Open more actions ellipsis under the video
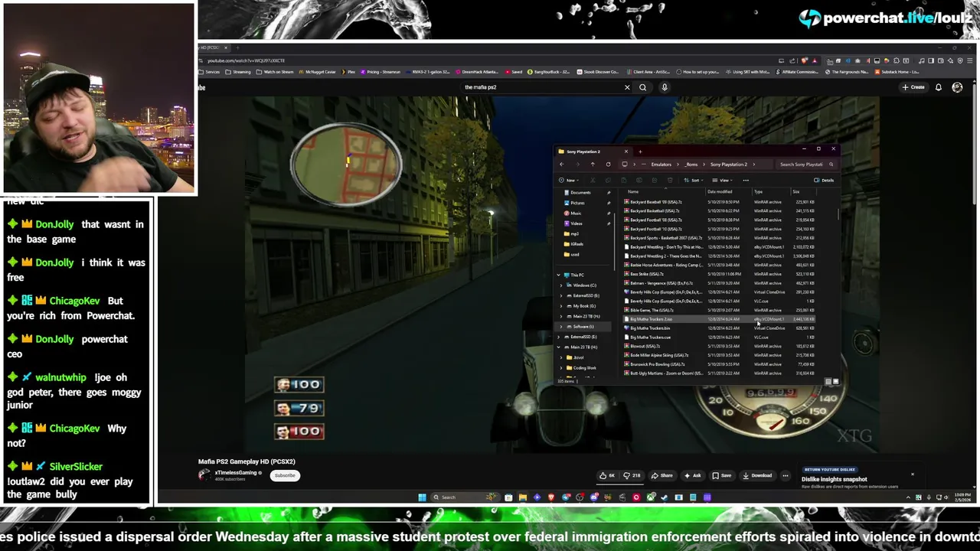The height and width of the screenshot is (551, 980). click(785, 475)
